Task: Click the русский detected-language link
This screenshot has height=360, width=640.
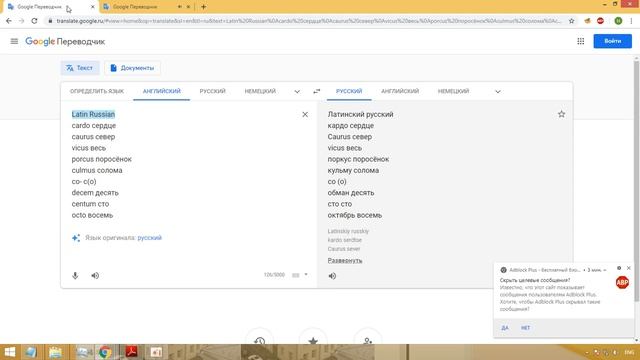Action: click(149, 238)
